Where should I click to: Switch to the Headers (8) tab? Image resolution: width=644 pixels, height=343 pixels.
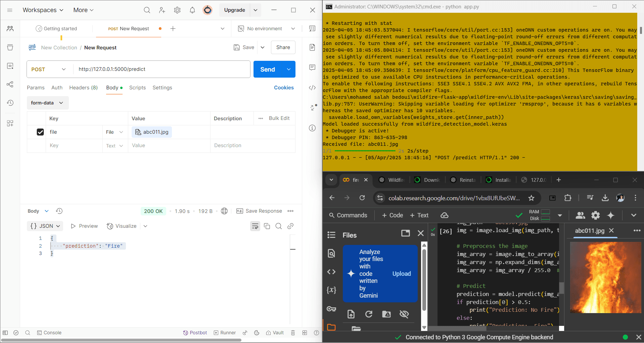click(x=83, y=88)
